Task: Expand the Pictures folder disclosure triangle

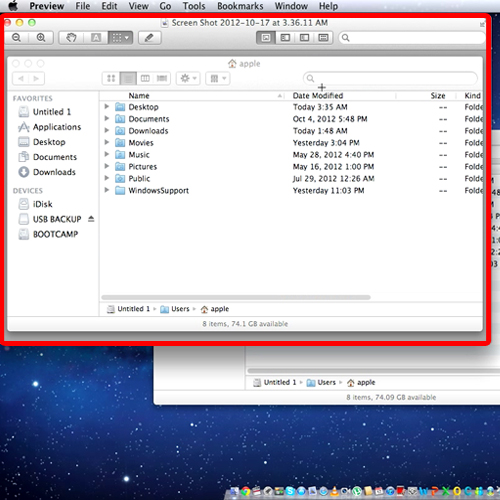Action: (x=107, y=166)
